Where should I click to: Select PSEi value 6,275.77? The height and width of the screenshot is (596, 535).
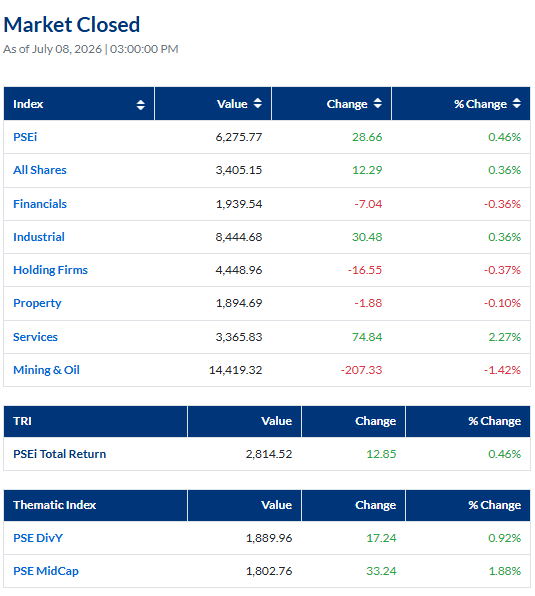point(239,137)
